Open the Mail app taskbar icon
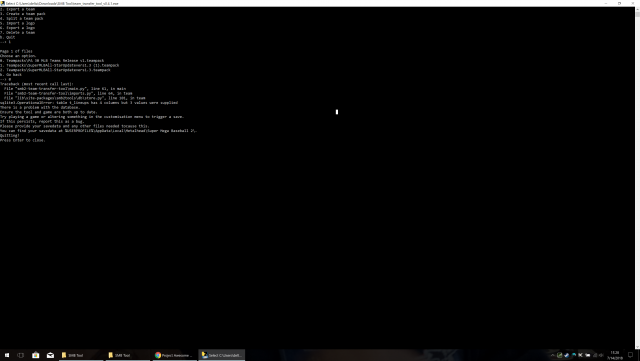Viewport: 640px width, 361px height. coord(50,355)
